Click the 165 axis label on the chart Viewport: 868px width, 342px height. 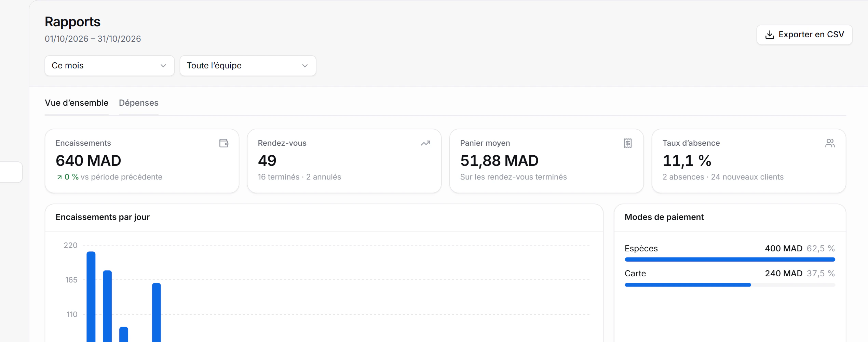click(71, 280)
